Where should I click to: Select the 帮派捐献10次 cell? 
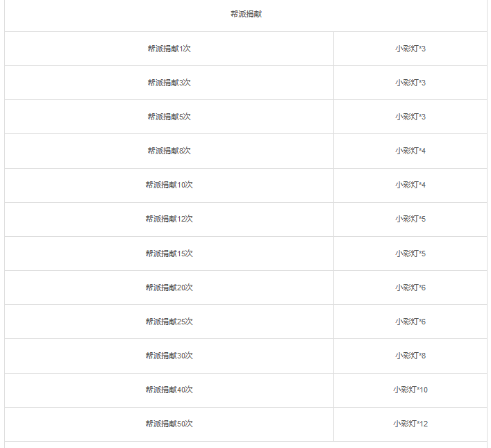[169, 185]
